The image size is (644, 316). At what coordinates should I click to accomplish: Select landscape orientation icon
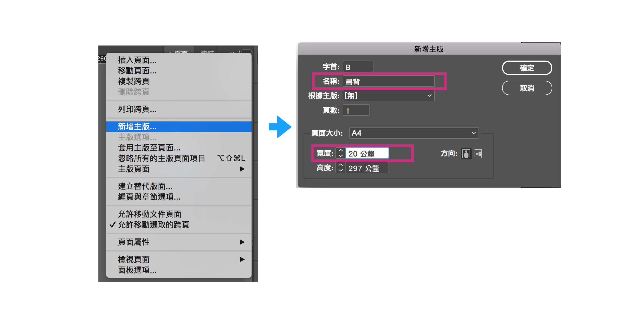pyautogui.click(x=478, y=154)
